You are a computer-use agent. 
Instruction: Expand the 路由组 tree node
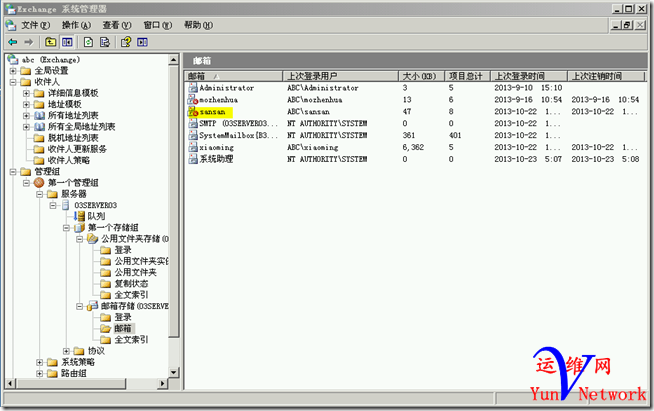click(40, 374)
